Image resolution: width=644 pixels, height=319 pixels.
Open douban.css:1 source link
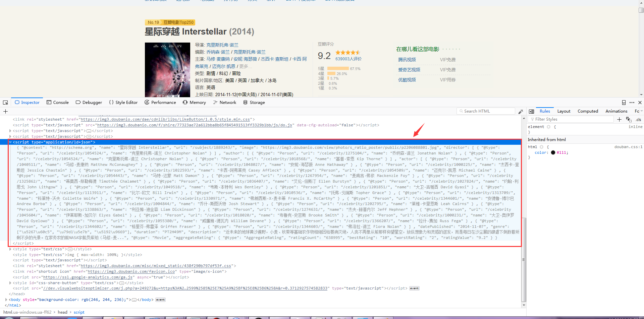pos(628,147)
